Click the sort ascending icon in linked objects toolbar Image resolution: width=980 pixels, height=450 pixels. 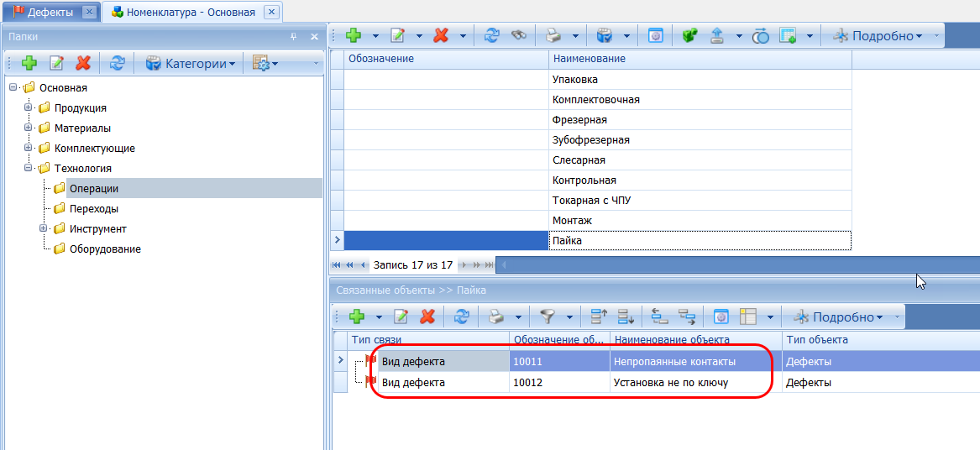pyautogui.click(x=599, y=317)
